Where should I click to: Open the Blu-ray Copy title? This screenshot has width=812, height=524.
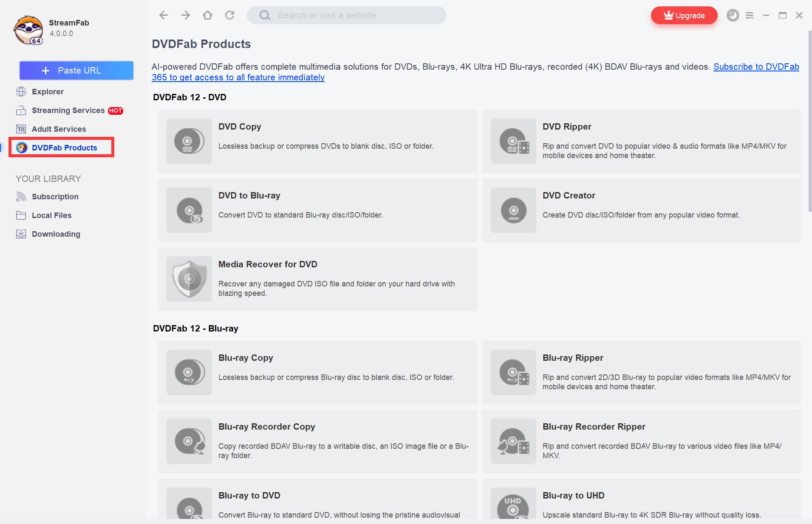click(x=246, y=358)
